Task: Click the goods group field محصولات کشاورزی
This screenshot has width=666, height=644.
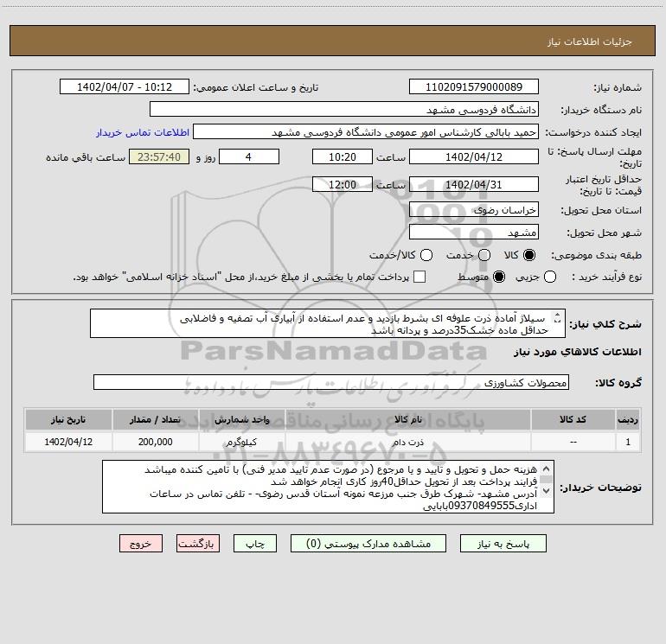Action: tap(331, 382)
